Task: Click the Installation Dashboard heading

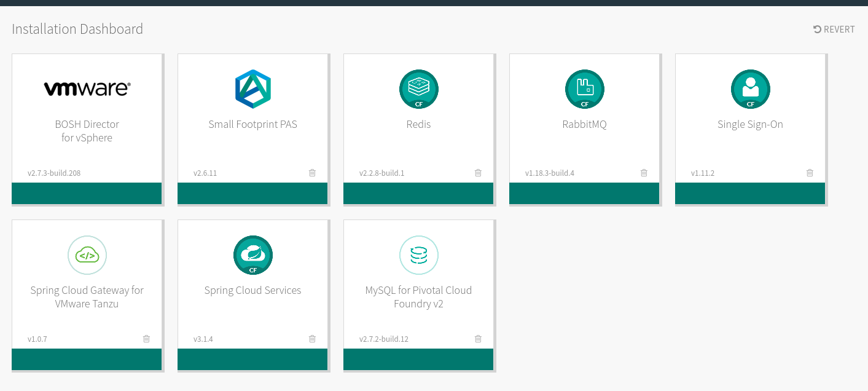Action: [x=77, y=29]
